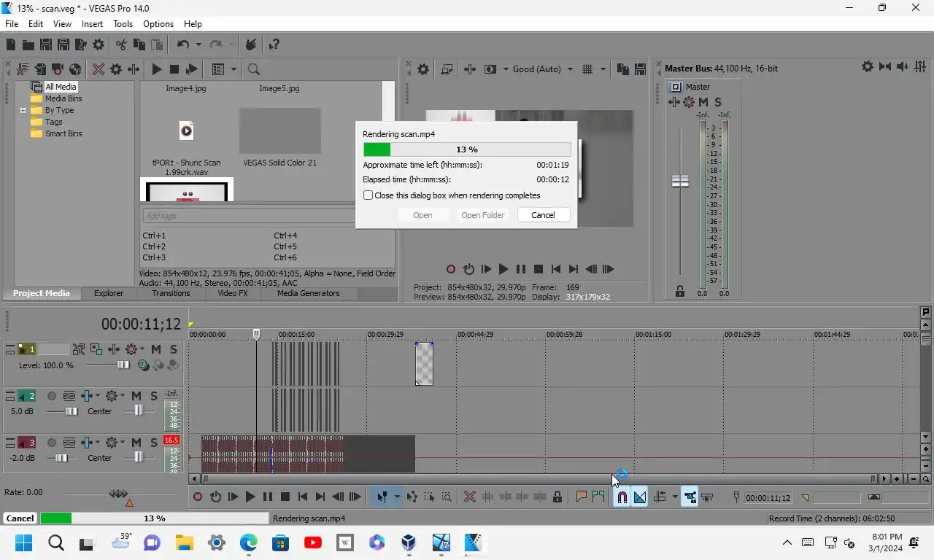The image size is (934, 560).
Task: Click Stop button in timeline transport bar
Action: coord(285,497)
